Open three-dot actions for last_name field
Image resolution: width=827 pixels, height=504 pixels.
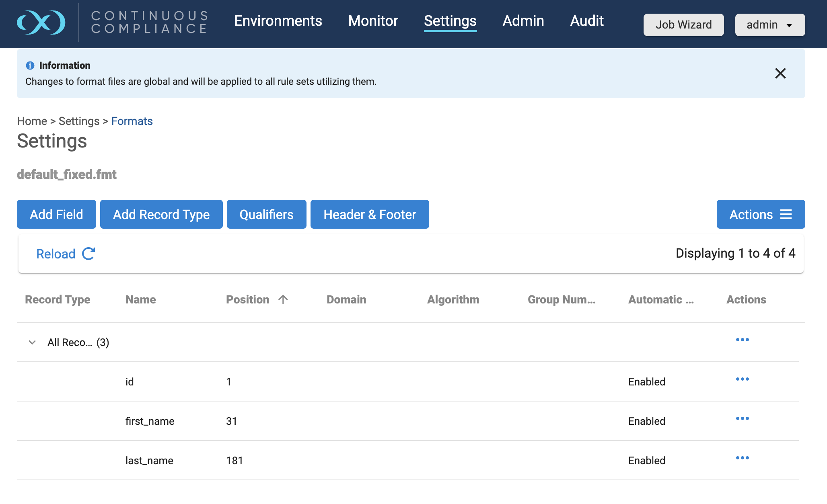point(742,458)
